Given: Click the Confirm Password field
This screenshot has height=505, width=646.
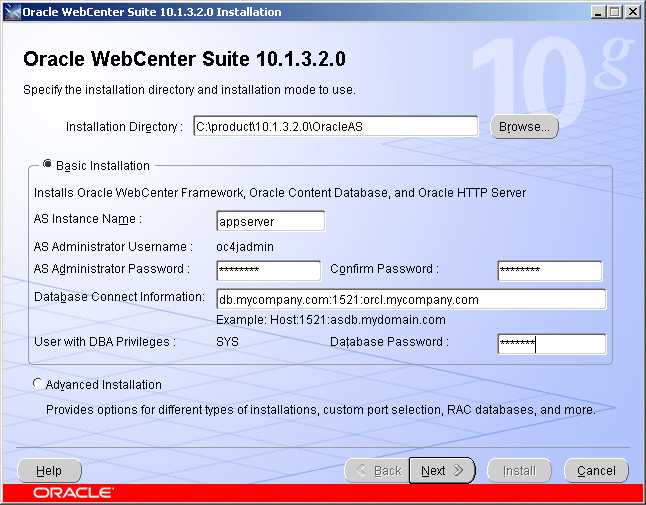Looking at the screenshot, I should click(x=550, y=271).
